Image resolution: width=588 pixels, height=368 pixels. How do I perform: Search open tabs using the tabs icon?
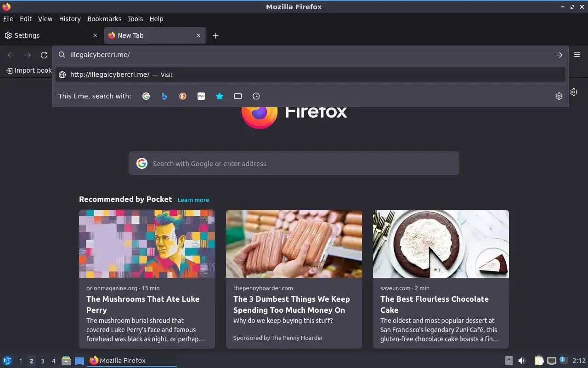click(238, 96)
